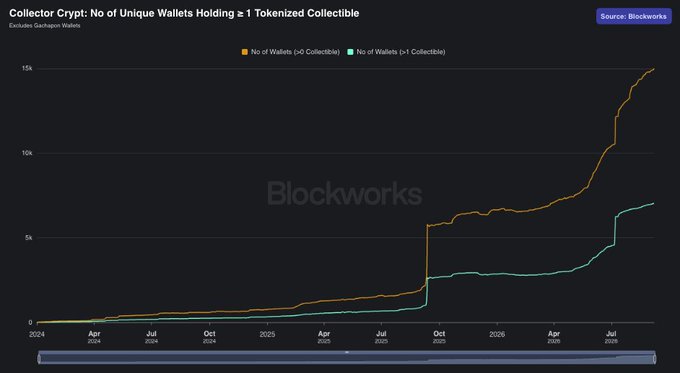Click the subtitle 'Excludes Gachapon Wallets'
680x373 pixels.
(45, 26)
